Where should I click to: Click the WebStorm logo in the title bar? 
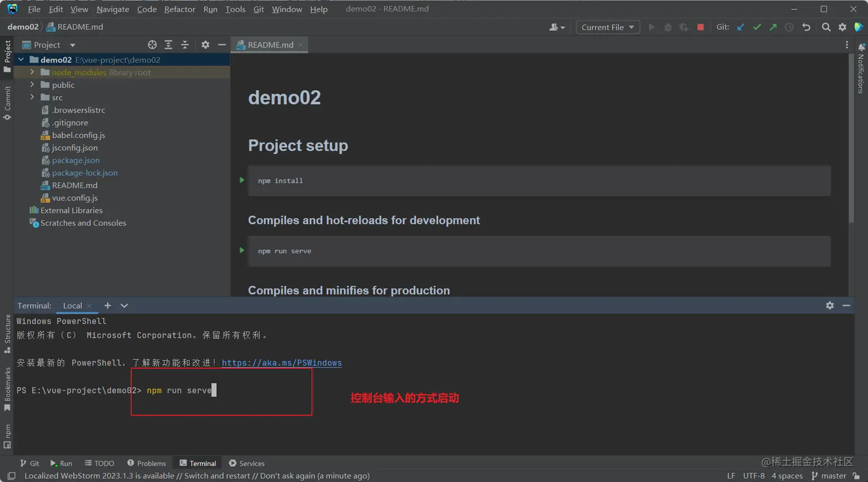12,9
